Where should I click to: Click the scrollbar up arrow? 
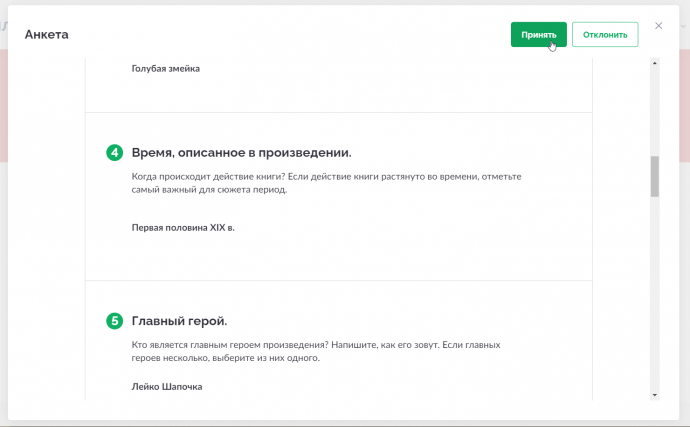655,63
